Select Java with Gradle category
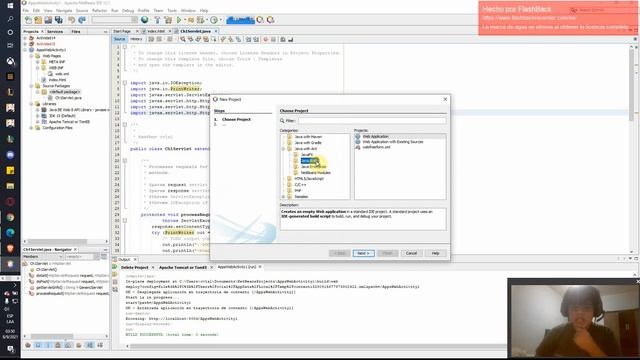640x360 pixels. click(x=308, y=143)
